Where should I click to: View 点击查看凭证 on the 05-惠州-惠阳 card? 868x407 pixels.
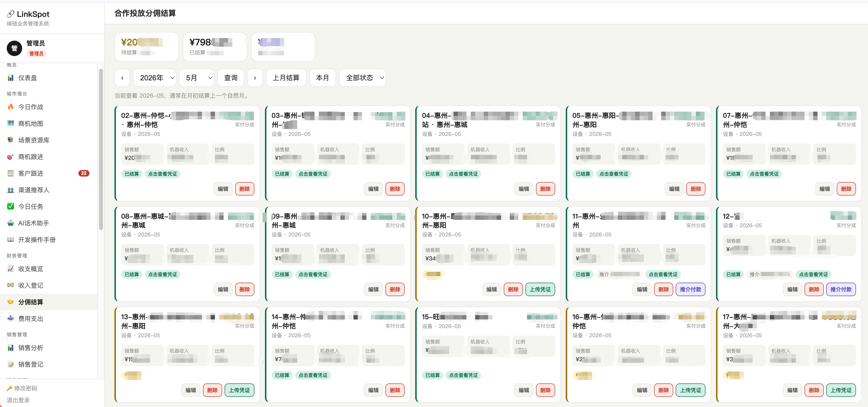click(x=614, y=174)
